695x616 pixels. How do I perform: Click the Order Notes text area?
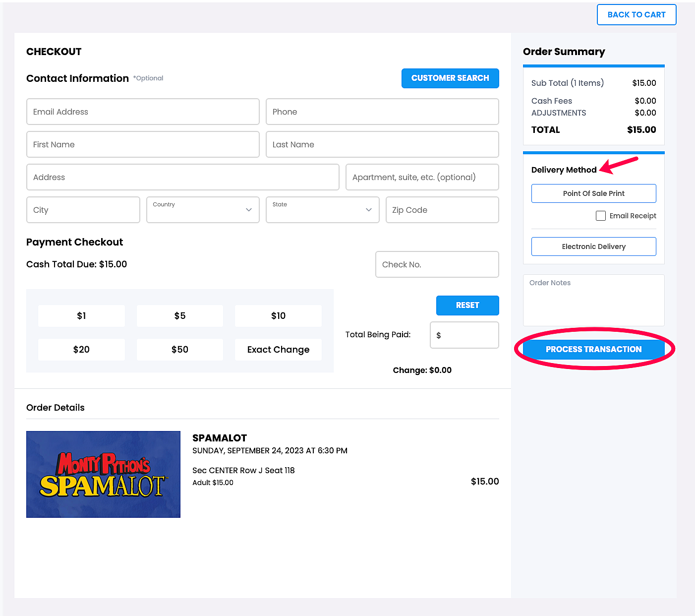594,300
